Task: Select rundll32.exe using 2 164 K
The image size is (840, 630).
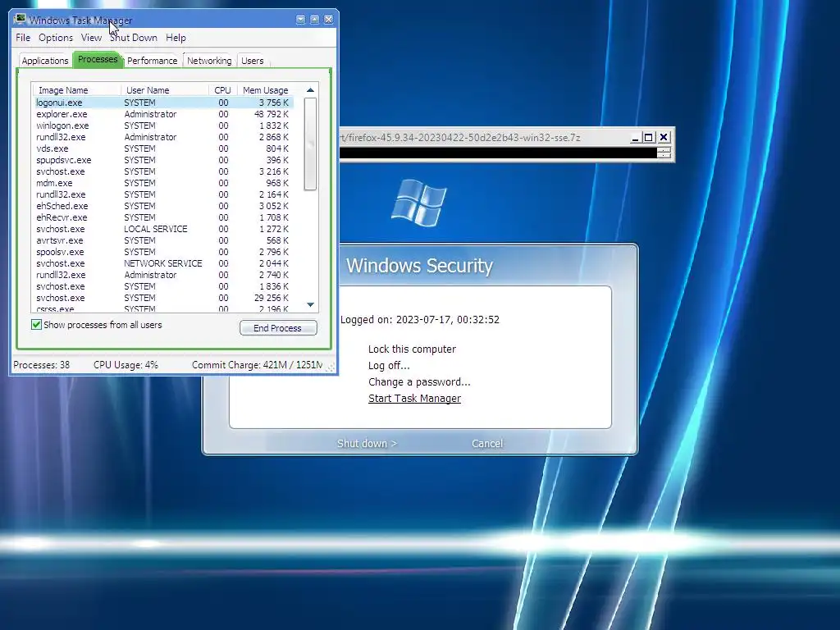Action: [x=163, y=194]
